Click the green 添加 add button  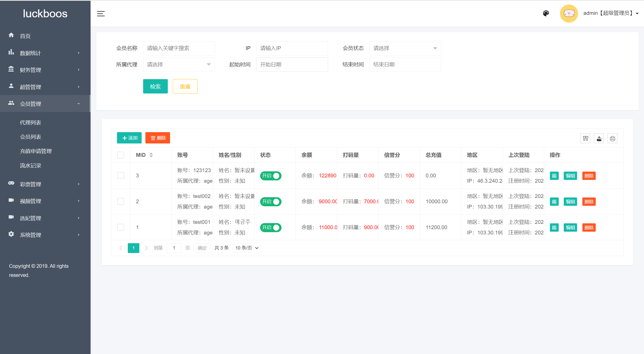tap(129, 138)
